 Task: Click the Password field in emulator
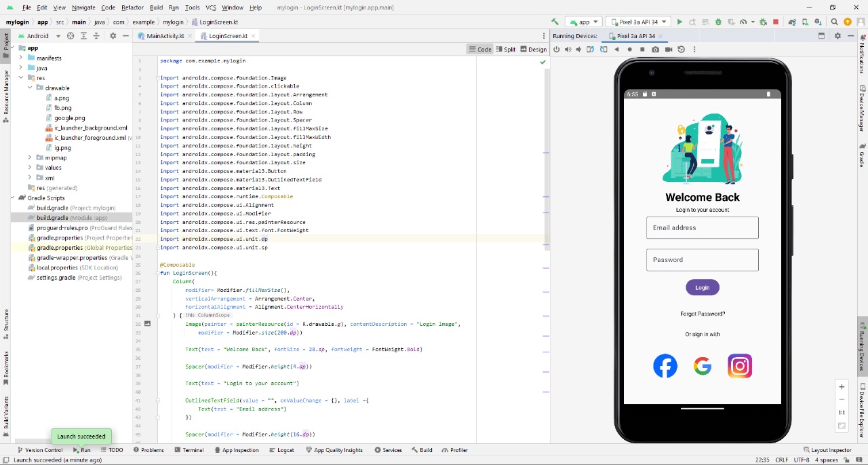tap(702, 260)
